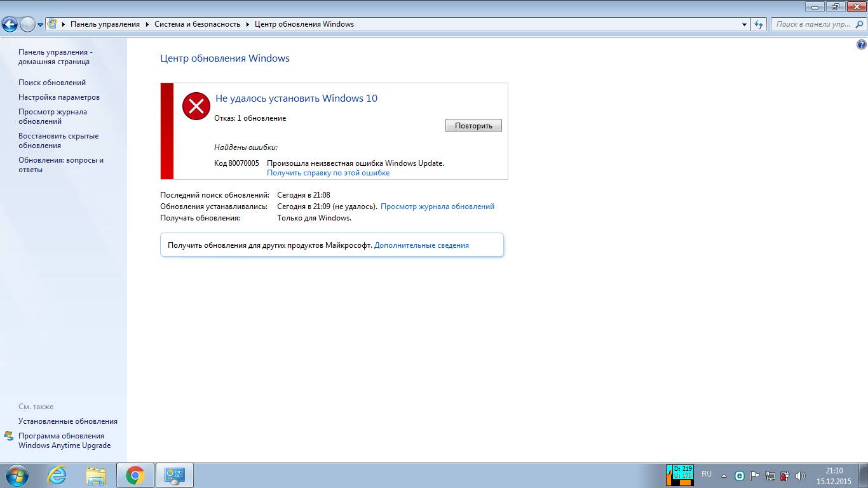The image size is (868, 488).
Task: Open "Обновления: вопросы и ответы"
Action: click(61, 165)
